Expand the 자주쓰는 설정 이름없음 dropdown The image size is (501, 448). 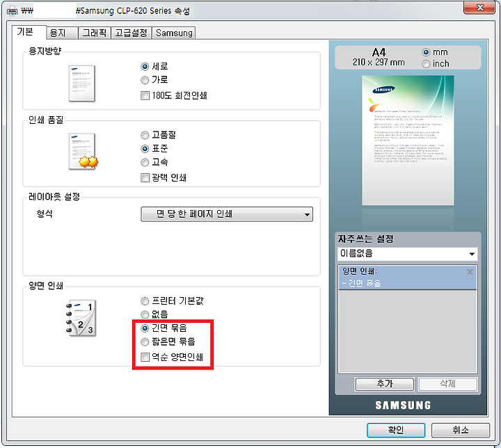coord(407,254)
